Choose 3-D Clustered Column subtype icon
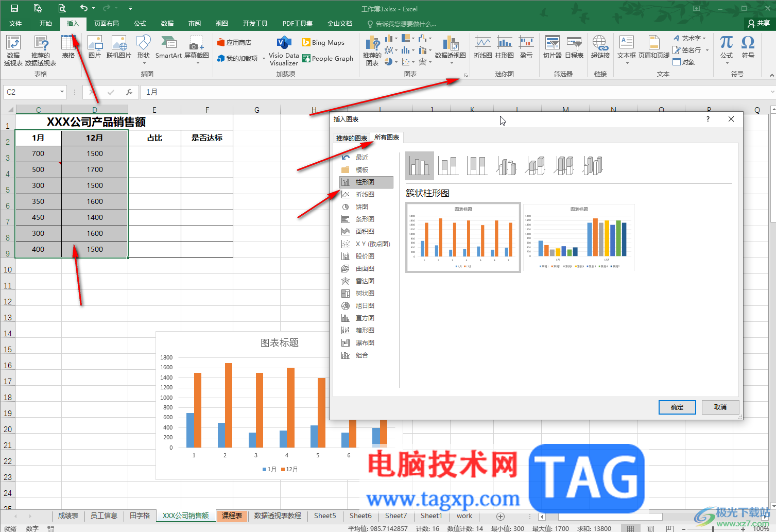The image size is (776, 532). [506, 166]
